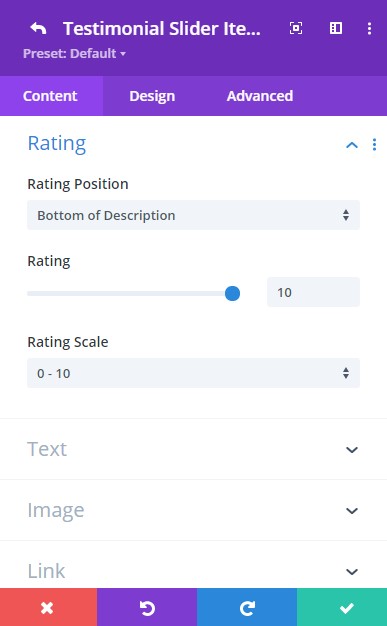Click the redo arrow button
387x626 pixels.
247,607
